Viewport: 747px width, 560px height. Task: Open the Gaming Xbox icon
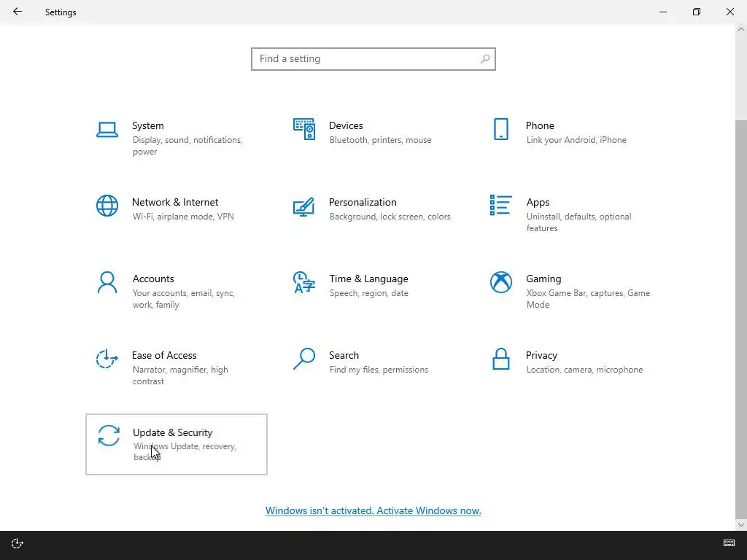click(x=501, y=282)
